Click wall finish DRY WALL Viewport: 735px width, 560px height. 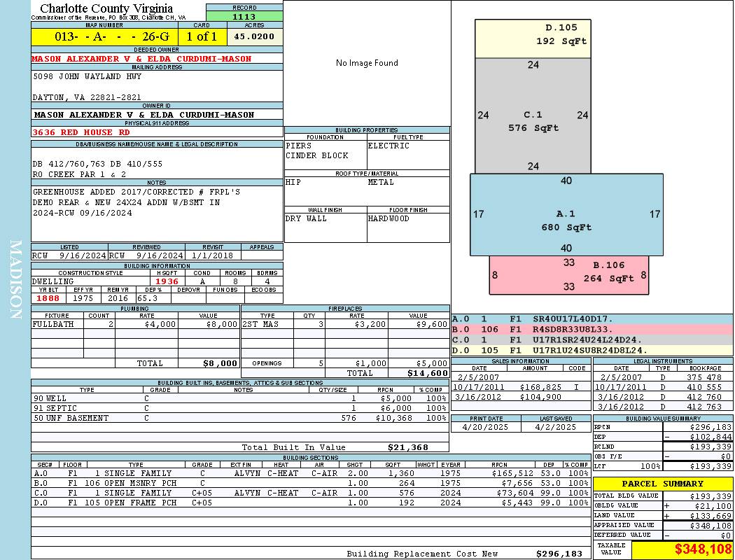(306, 219)
